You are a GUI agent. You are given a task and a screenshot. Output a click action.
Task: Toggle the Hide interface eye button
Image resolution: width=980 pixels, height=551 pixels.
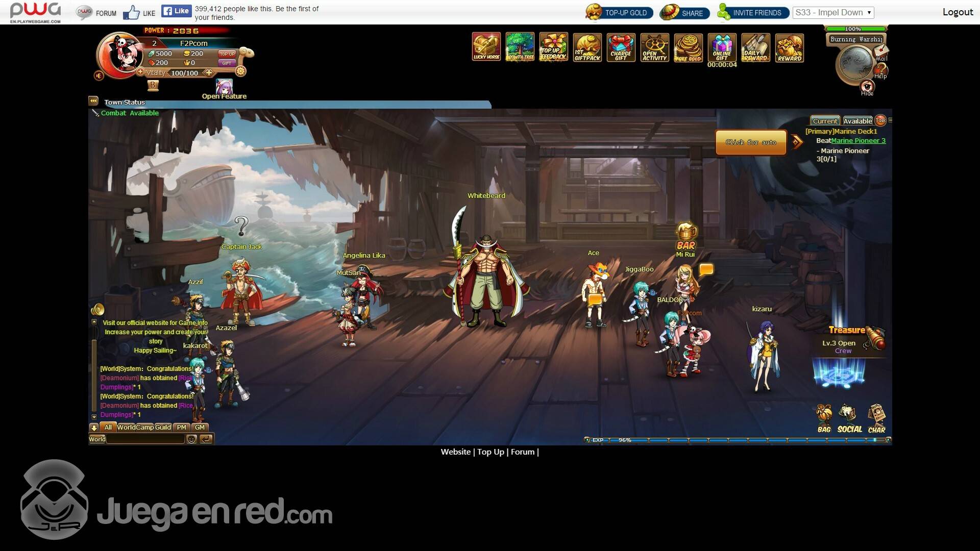[867, 86]
